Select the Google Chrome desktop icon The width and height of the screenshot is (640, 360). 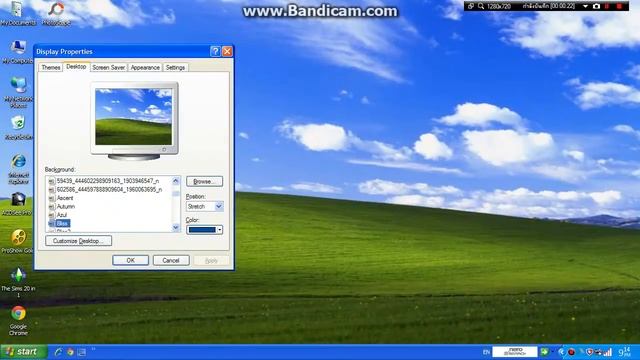[18, 320]
